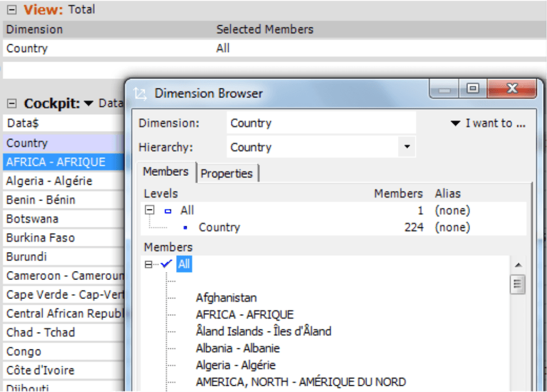Select the All level row in Levels
Screen dimensions: 547x392
click(334, 211)
